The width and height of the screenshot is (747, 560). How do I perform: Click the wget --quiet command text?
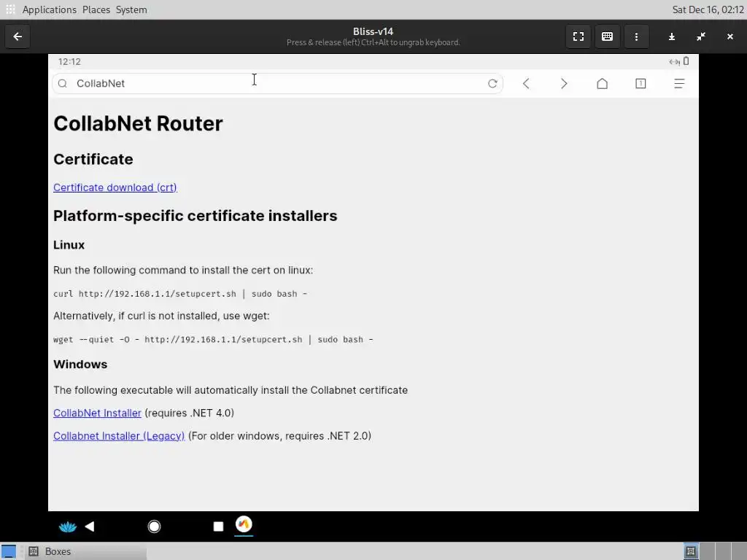[213, 340]
